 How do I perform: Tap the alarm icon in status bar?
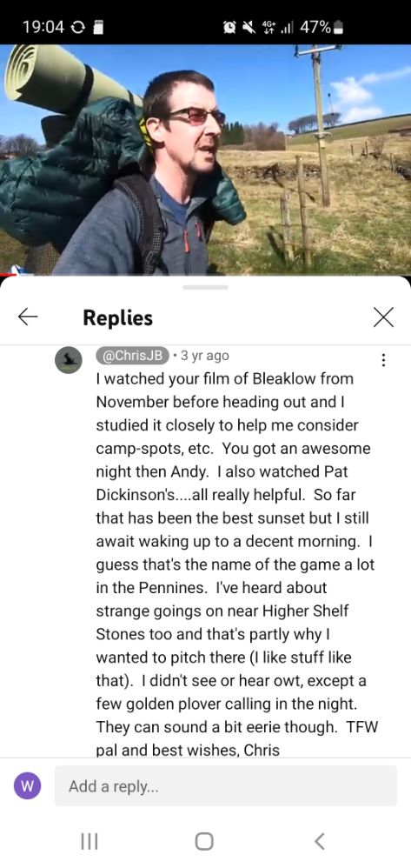point(229,27)
